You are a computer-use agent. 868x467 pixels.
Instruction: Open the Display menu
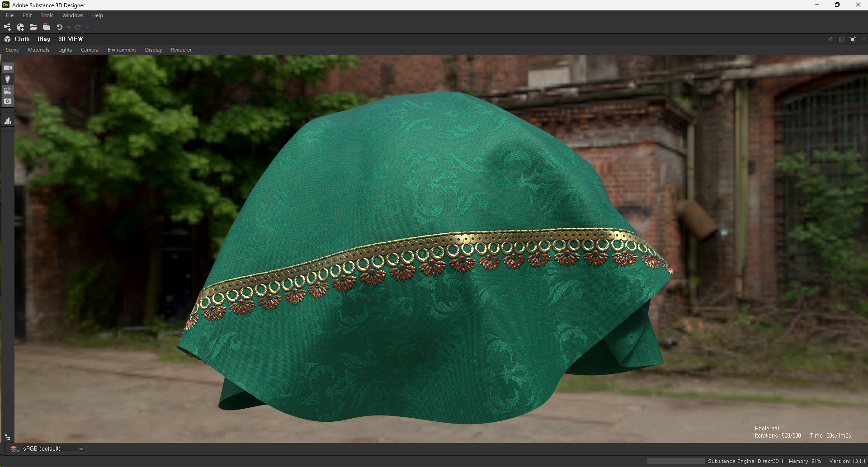(153, 50)
